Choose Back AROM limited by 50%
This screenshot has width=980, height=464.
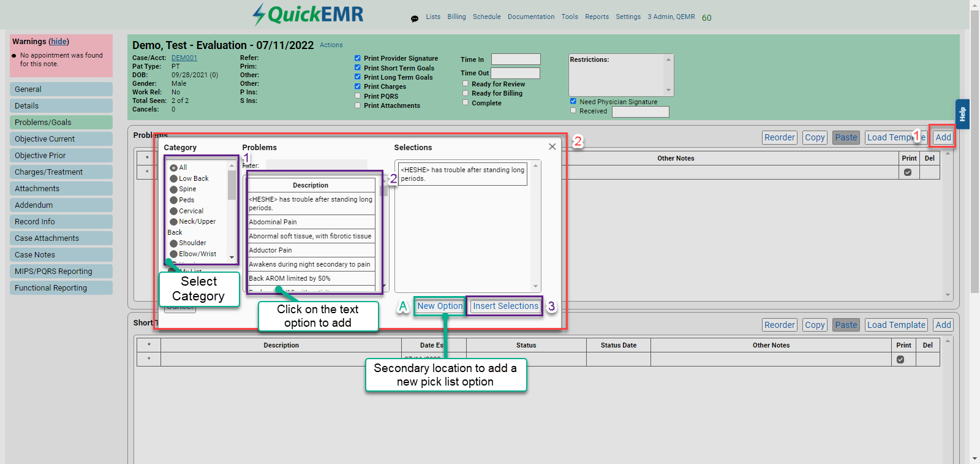point(311,278)
